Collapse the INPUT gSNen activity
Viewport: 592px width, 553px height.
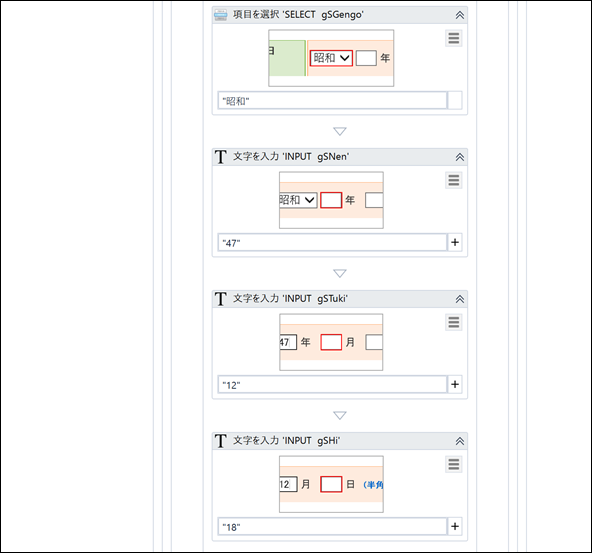point(459,157)
